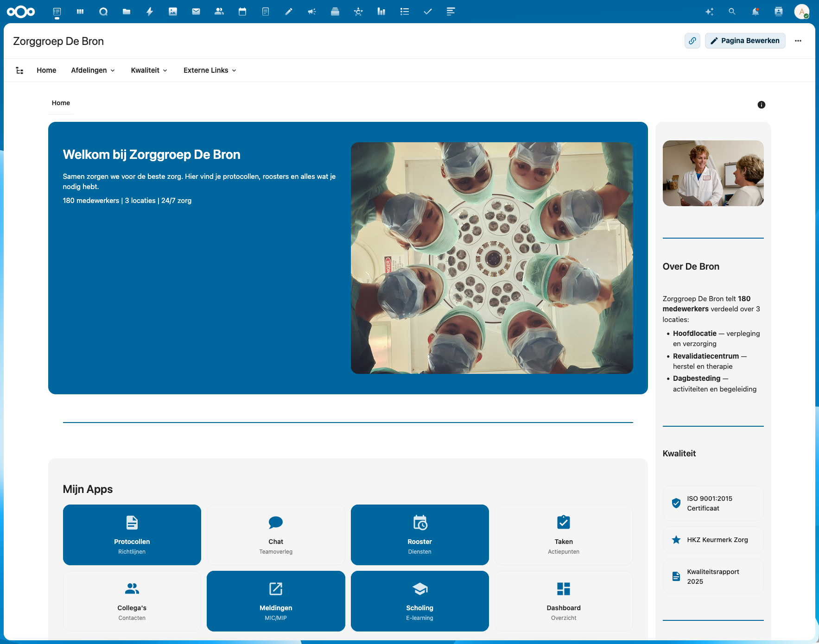Open the Chat Teamoverleg tile
Image resolution: width=819 pixels, height=644 pixels.
click(x=276, y=535)
